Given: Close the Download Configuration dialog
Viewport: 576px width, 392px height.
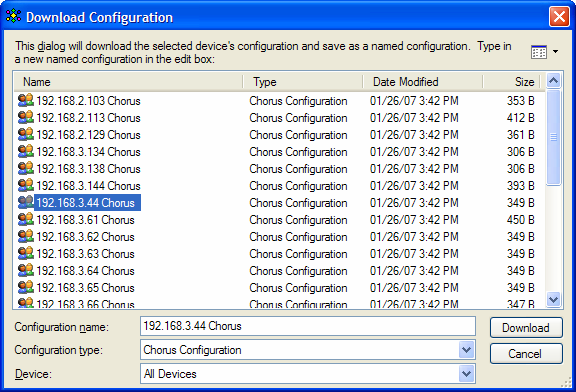Looking at the screenshot, I should coord(559,17).
